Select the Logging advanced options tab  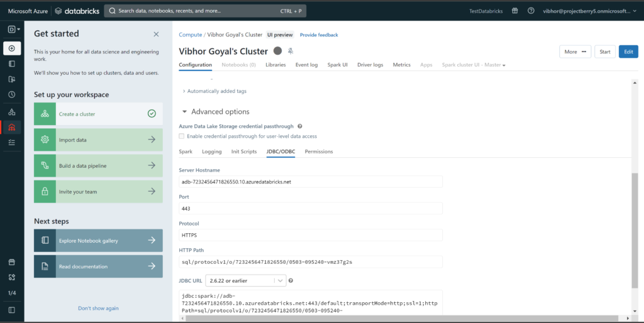211,151
